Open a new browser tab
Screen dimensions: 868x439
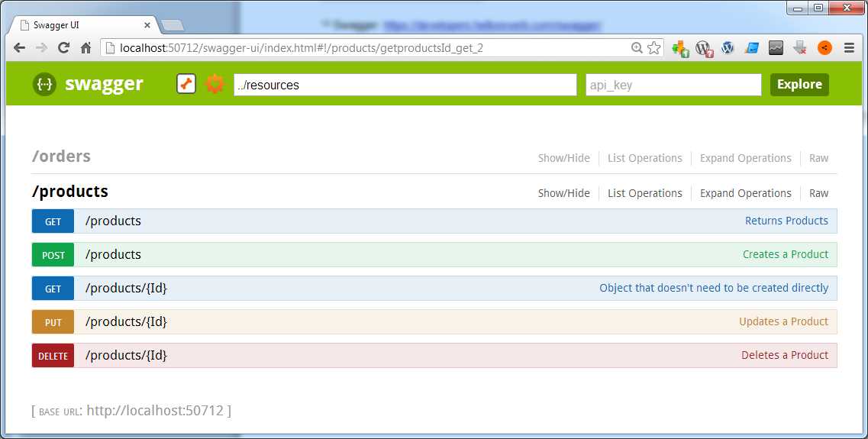tap(173, 25)
